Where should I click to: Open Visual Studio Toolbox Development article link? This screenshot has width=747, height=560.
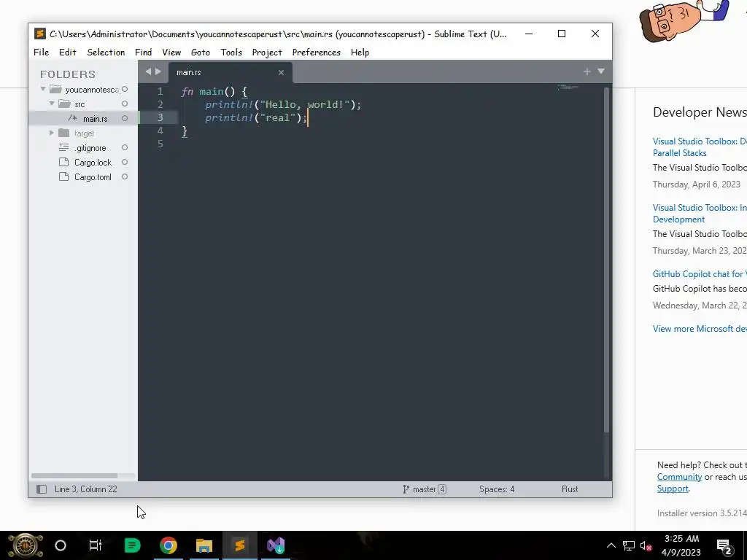(700, 214)
